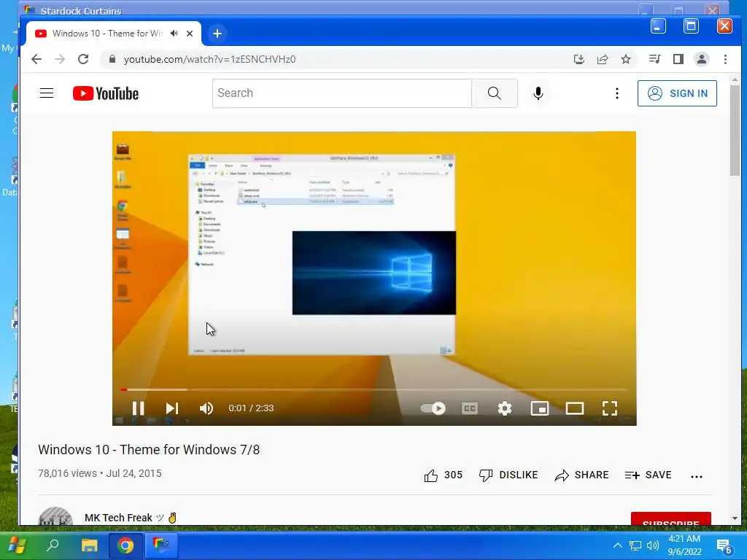Go back using browser back arrow
This screenshot has height=560, width=747.
(x=36, y=59)
